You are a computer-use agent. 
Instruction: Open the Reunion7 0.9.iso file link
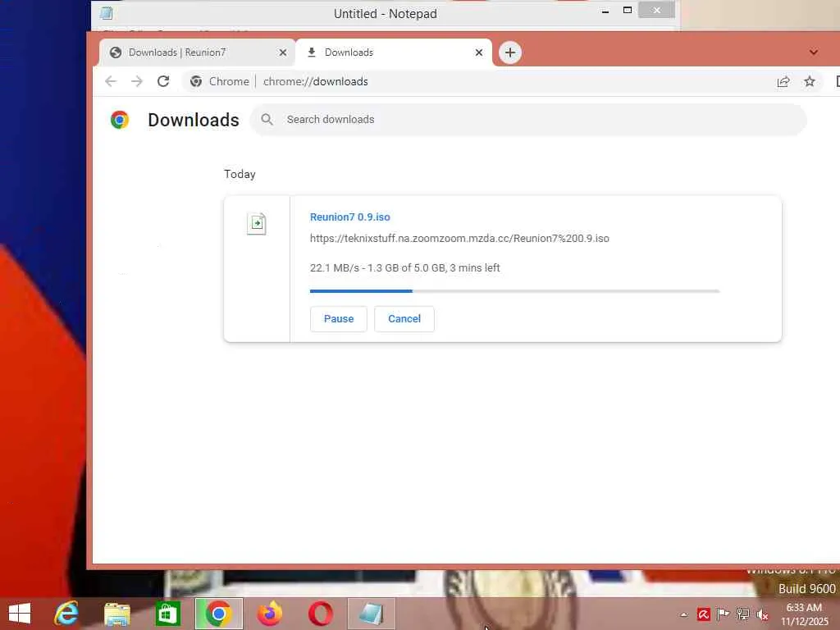pos(349,217)
